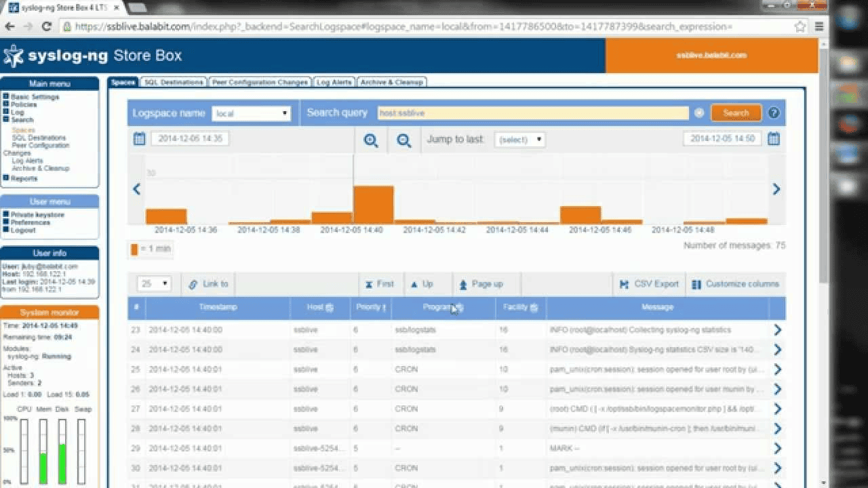
Task: Change the rows per page dropdown
Action: [154, 284]
